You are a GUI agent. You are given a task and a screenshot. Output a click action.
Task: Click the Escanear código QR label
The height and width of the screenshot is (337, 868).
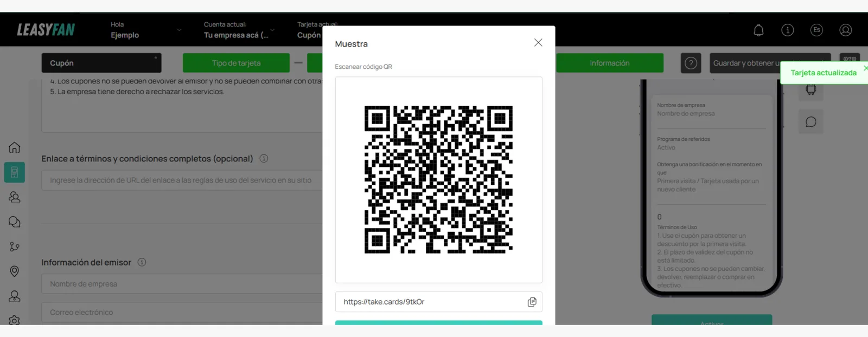point(363,67)
